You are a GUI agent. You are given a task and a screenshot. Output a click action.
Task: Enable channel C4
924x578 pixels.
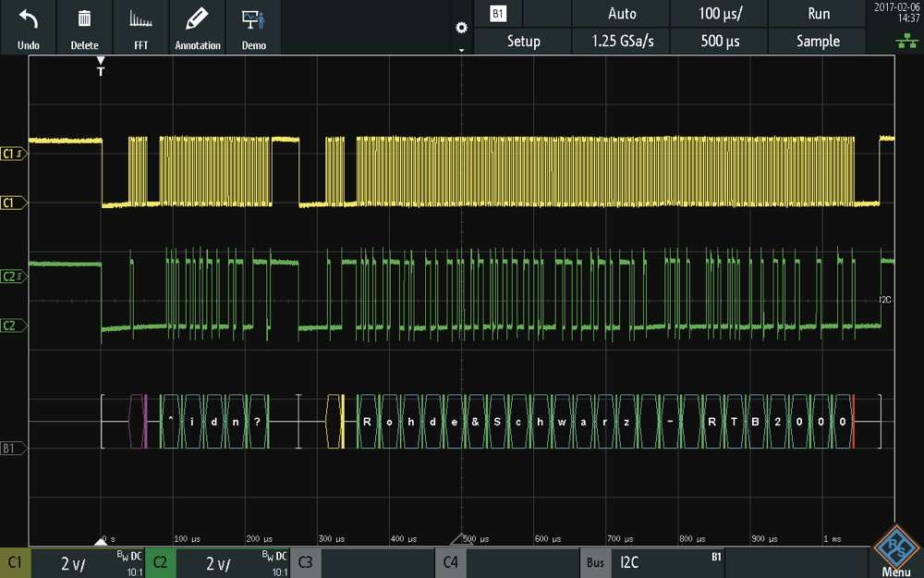[450, 562]
